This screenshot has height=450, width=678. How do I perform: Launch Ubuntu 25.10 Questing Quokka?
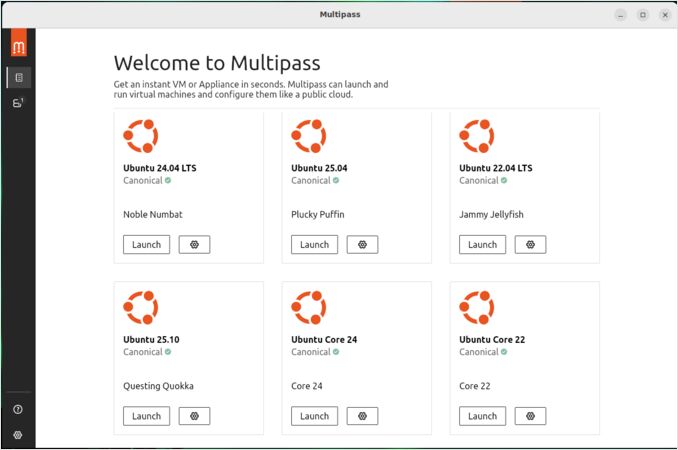(146, 416)
